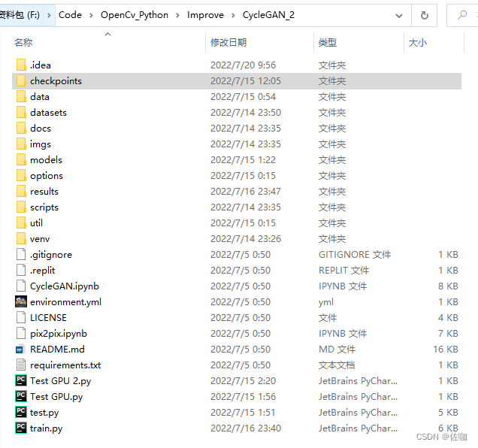Click the datasets folder icon
This screenshot has width=478, height=448.
[x=21, y=113]
